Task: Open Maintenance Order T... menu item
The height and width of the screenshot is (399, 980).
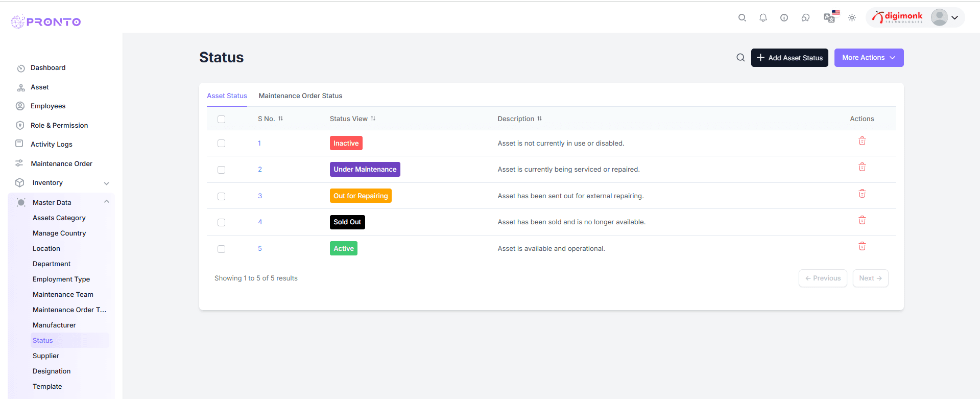Action: pos(69,310)
